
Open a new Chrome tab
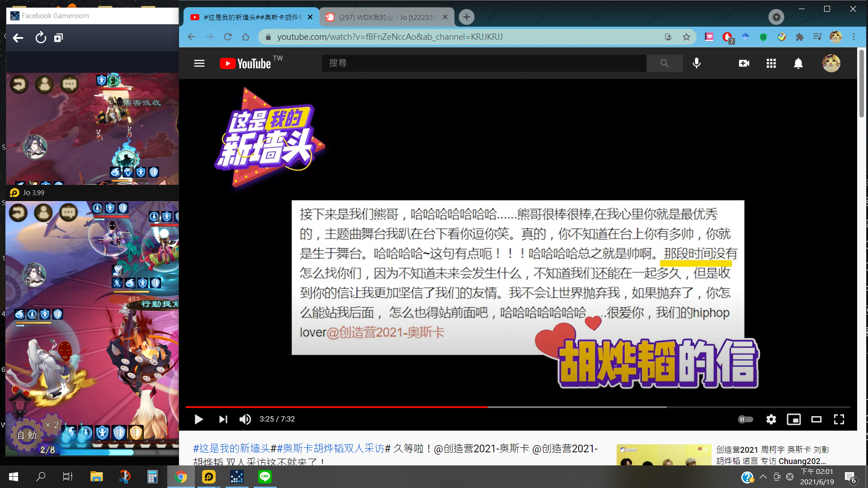(x=467, y=17)
